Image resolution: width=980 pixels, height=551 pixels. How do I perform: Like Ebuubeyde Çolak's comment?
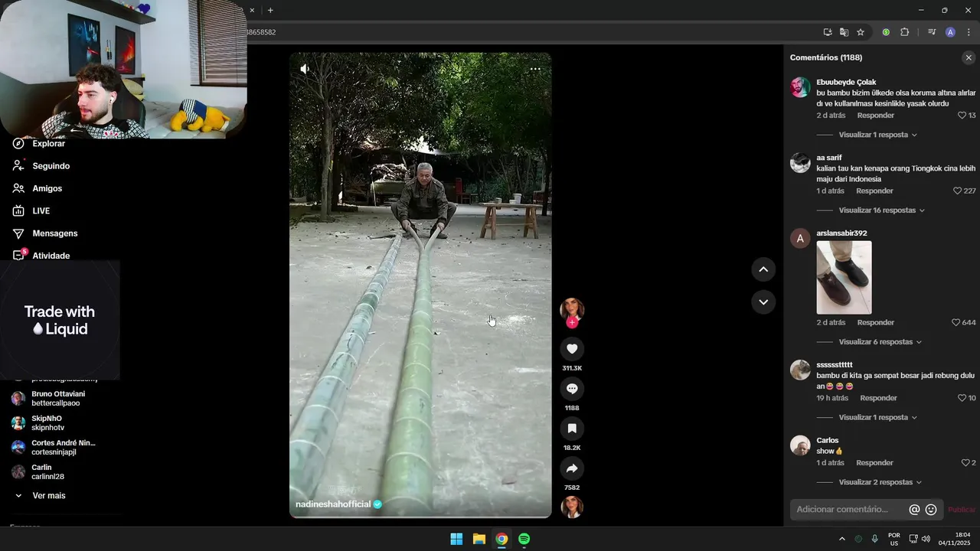[962, 116]
